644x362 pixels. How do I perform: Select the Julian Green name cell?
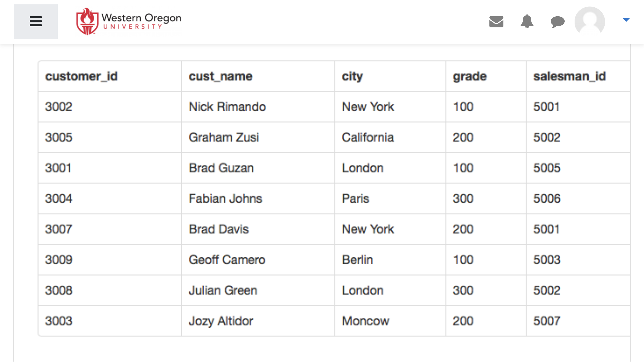click(x=258, y=291)
